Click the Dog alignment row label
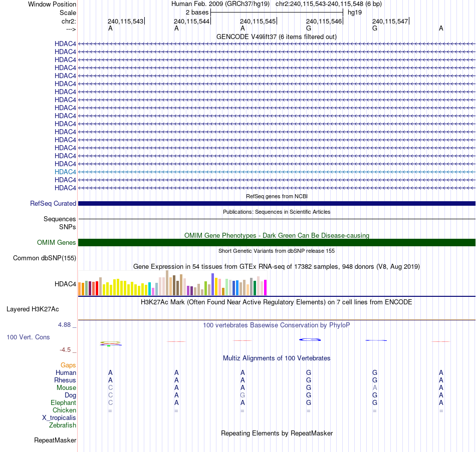The height and width of the screenshot is (452, 476). coord(70,395)
